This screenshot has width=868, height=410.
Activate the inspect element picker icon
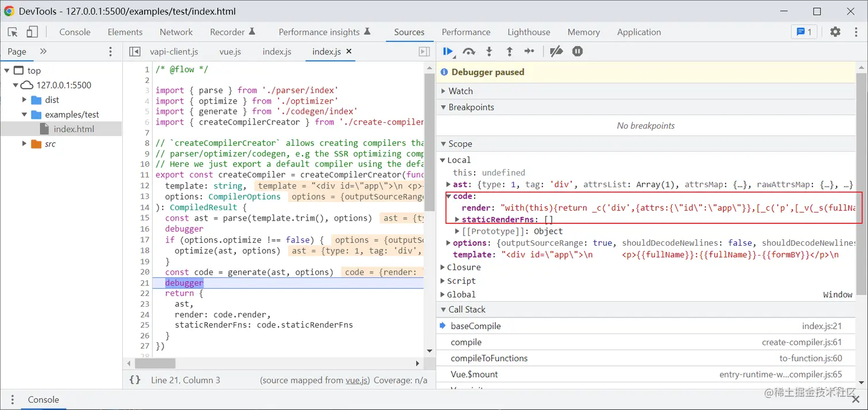tap(13, 32)
